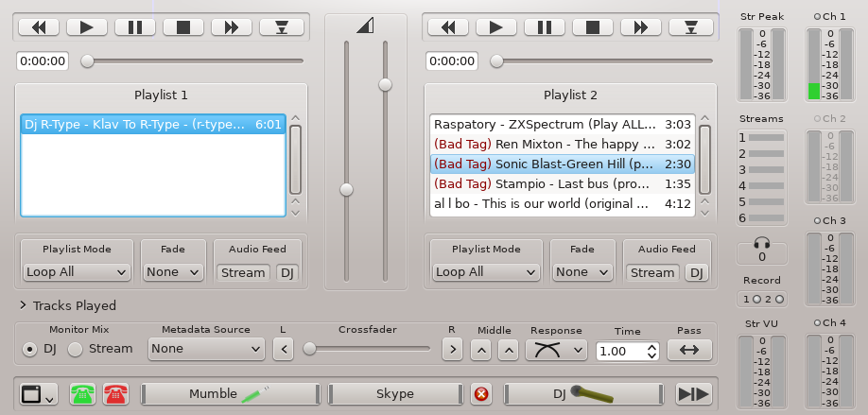Toggle Stream audio feed on Player 2
The width and height of the screenshot is (868, 415).
point(652,273)
